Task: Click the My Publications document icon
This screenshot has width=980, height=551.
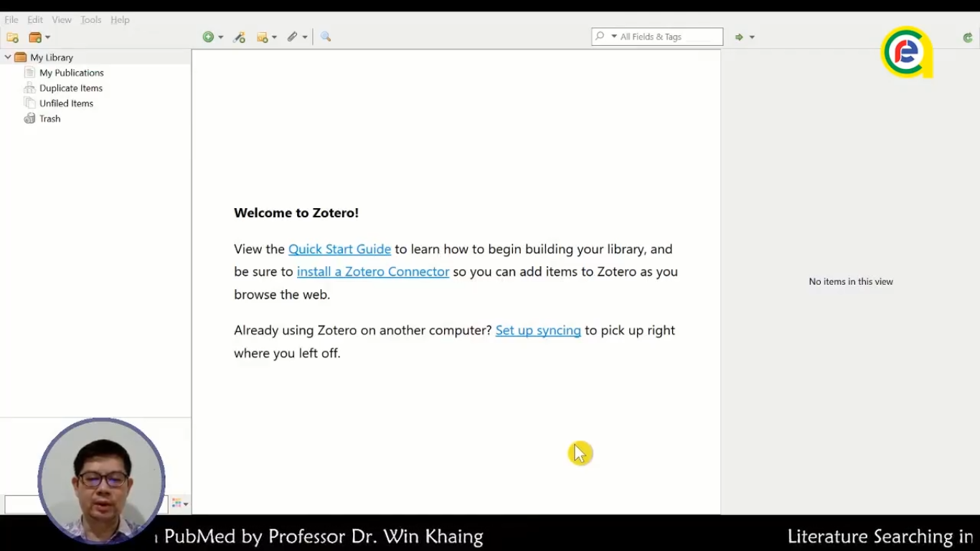Action: tap(29, 72)
